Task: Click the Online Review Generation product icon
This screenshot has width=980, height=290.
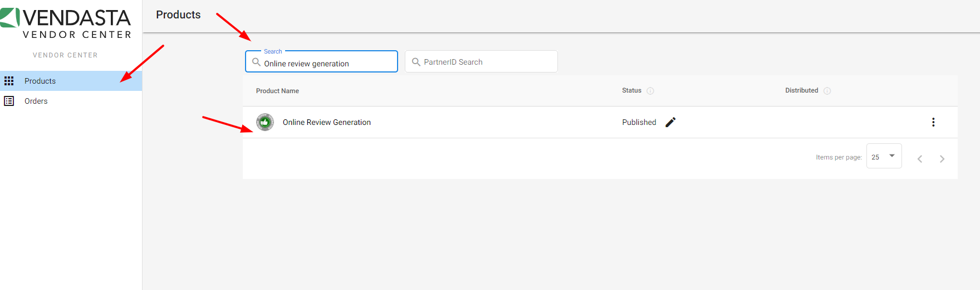Action: click(265, 122)
